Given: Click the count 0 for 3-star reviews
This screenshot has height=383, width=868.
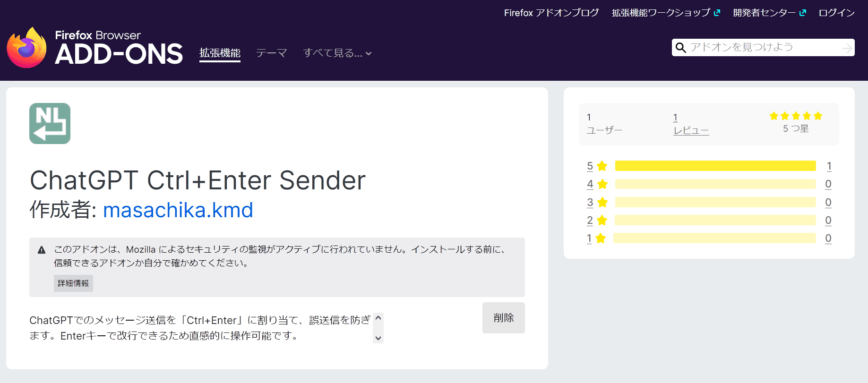Looking at the screenshot, I should click(x=828, y=203).
